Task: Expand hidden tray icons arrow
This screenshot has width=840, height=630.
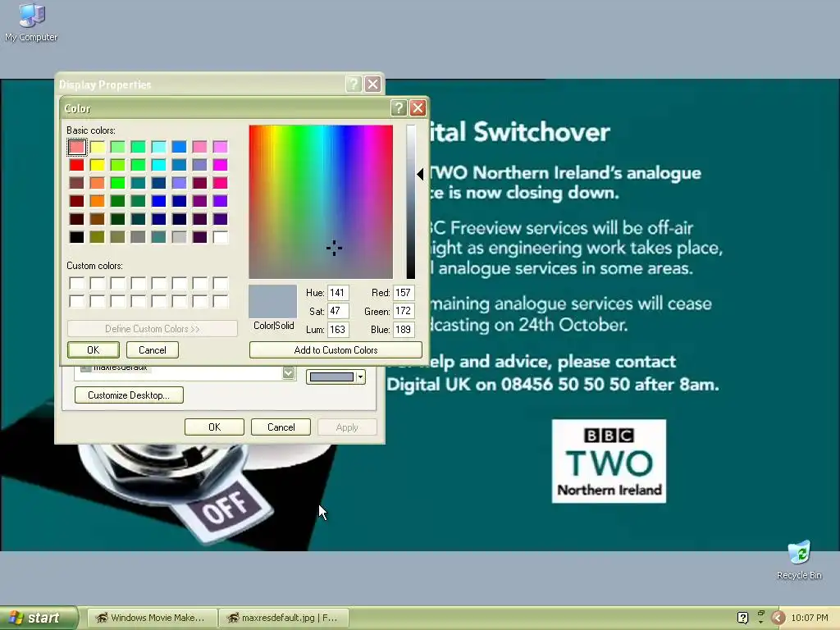Action: point(778,618)
